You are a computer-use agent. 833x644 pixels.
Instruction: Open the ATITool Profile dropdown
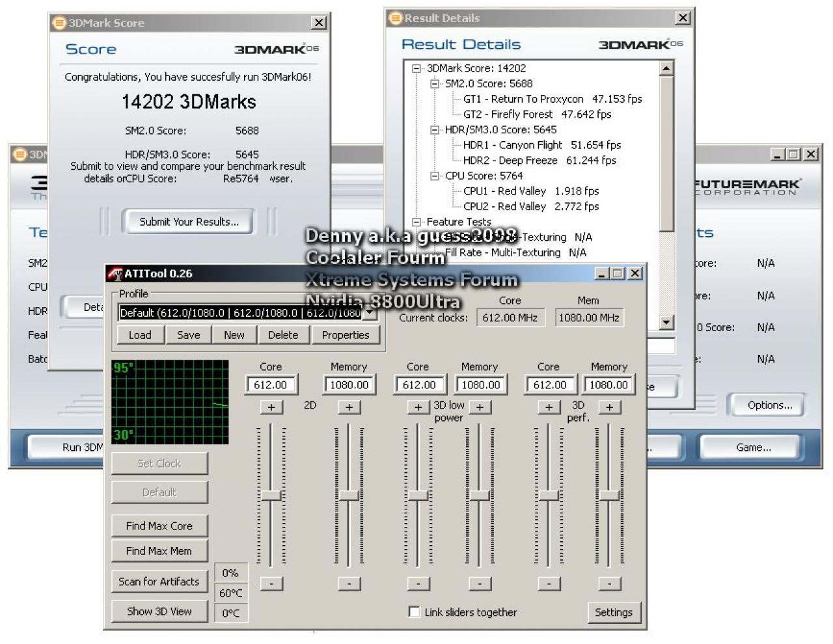click(x=370, y=313)
